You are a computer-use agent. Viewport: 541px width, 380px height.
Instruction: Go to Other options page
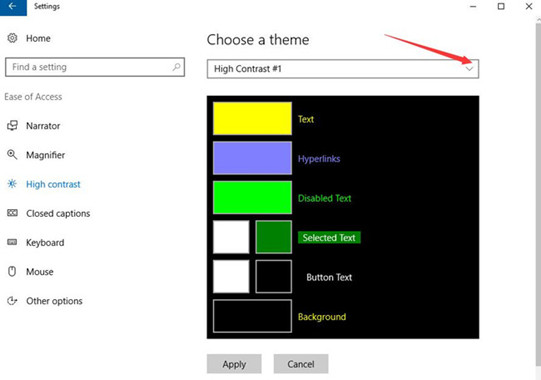tap(54, 301)
